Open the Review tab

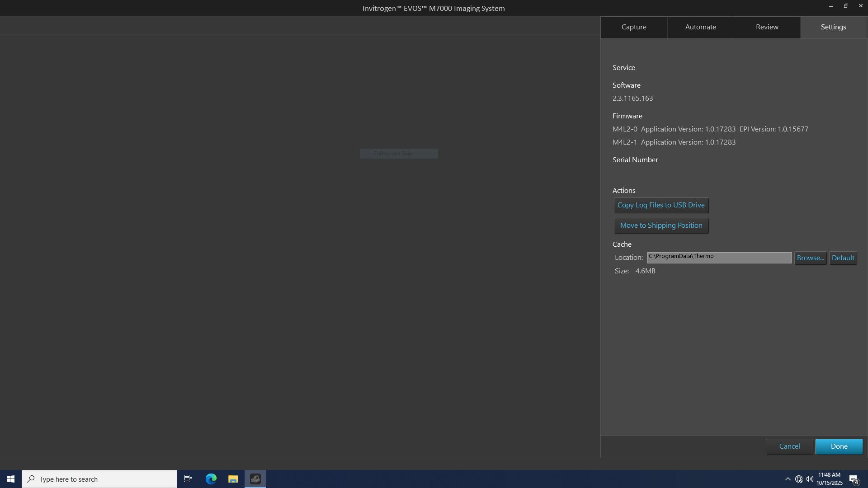click(767, 27)
